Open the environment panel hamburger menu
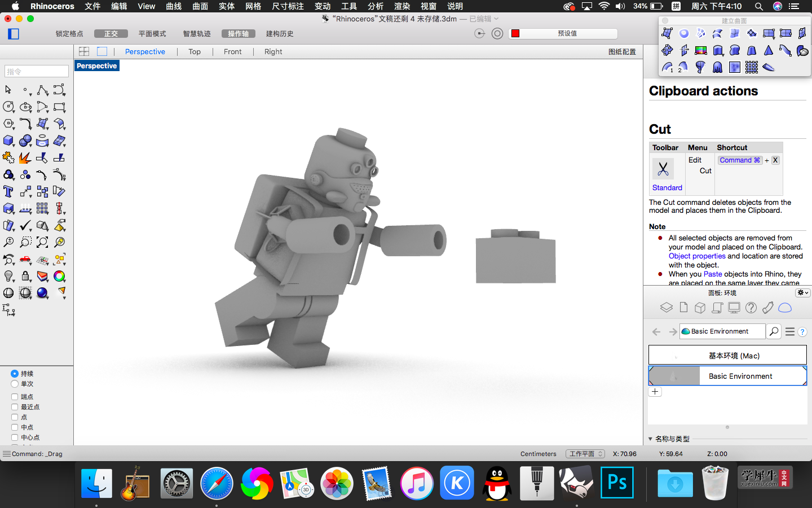 [790, 332]
